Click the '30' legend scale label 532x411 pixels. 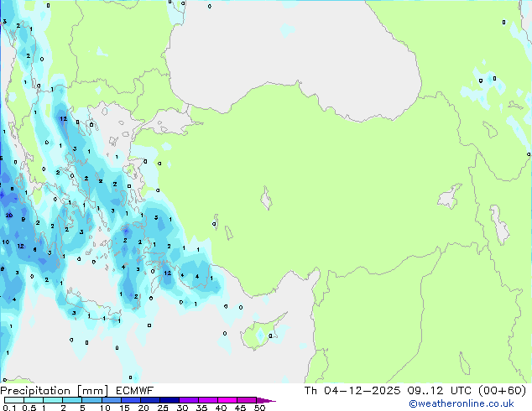[182, 408]
